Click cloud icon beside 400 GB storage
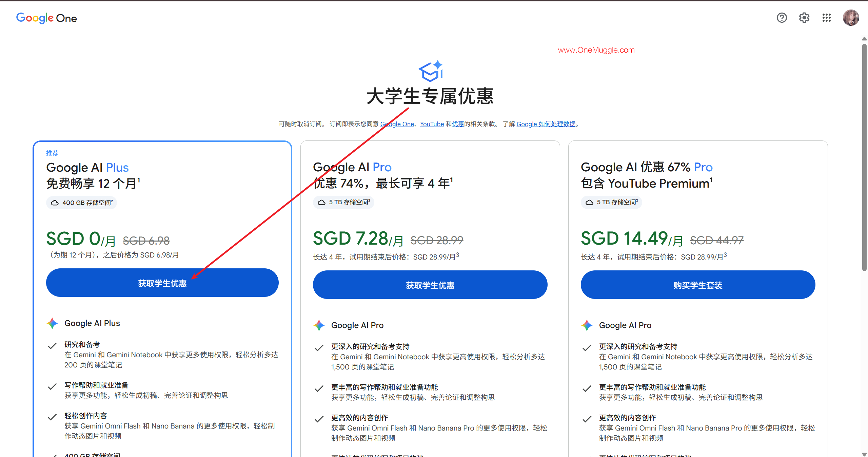 55,203
